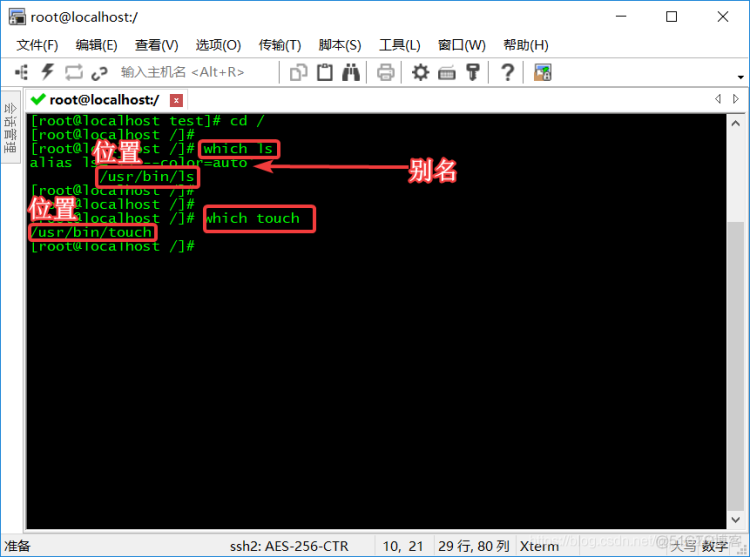750x557 pixels.
Task: Click the tab scroll right arrow
Action: [736, 98]
